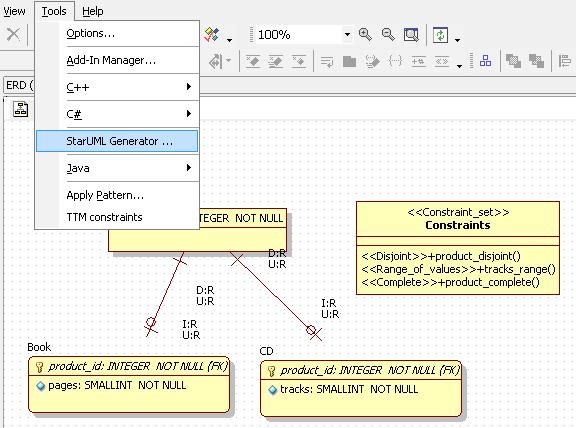Open the 100% zoom level dropdown
The width and height of the screenshot is (576, 428).
point(347,35)
